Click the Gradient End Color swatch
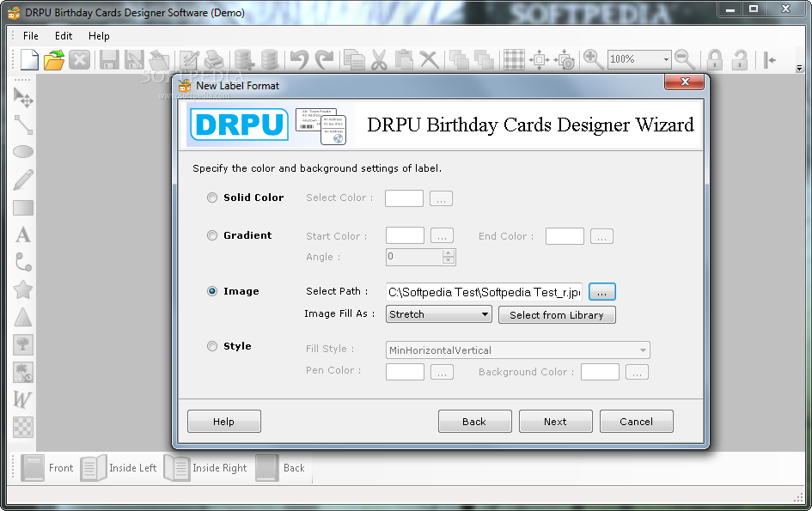The image size is (812, 511). coord(565,236)
